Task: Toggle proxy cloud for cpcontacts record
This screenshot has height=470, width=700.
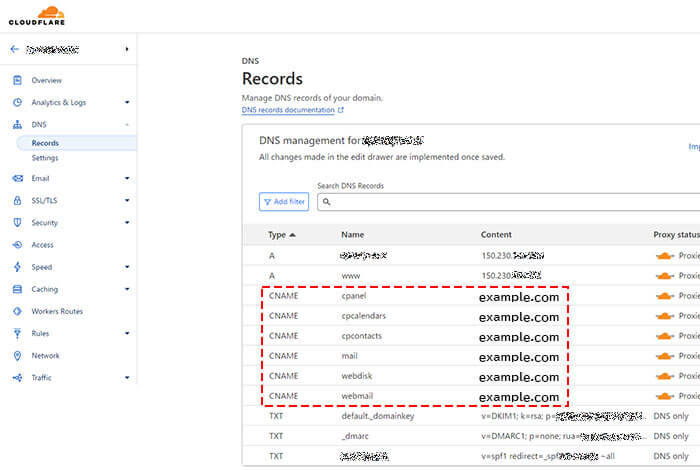Action: pyautogui.click(x=665, y=336)
